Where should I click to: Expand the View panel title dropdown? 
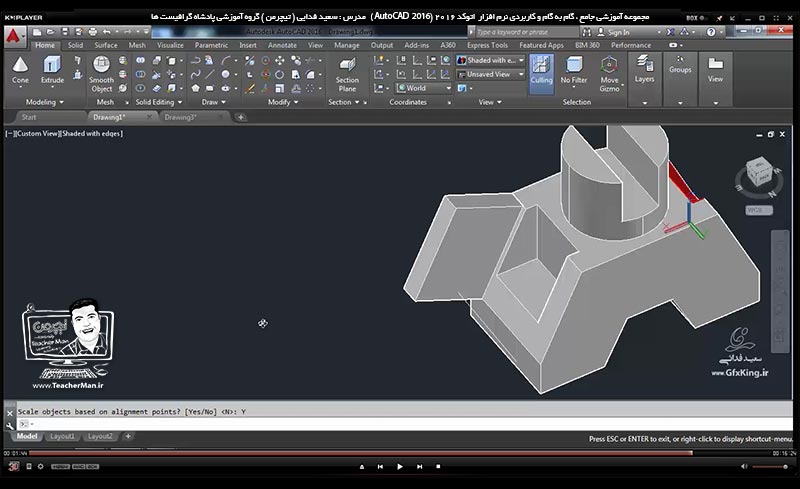[490, 102]
